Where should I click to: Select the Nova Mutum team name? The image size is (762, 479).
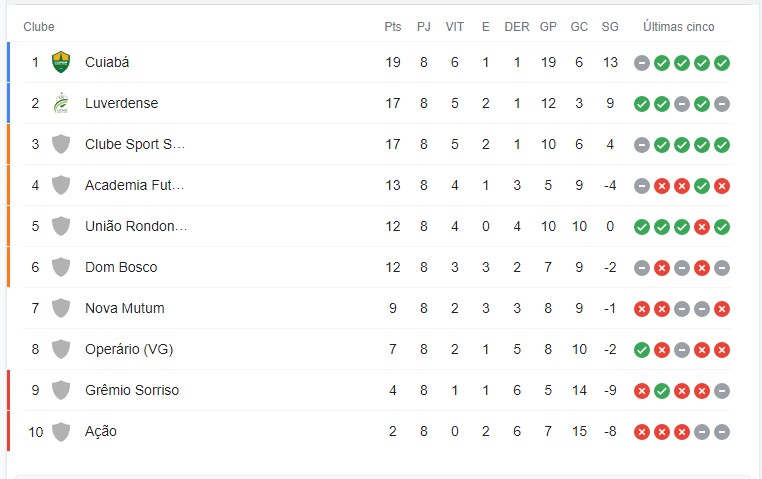pyautogui.click(x=124, y=308)
